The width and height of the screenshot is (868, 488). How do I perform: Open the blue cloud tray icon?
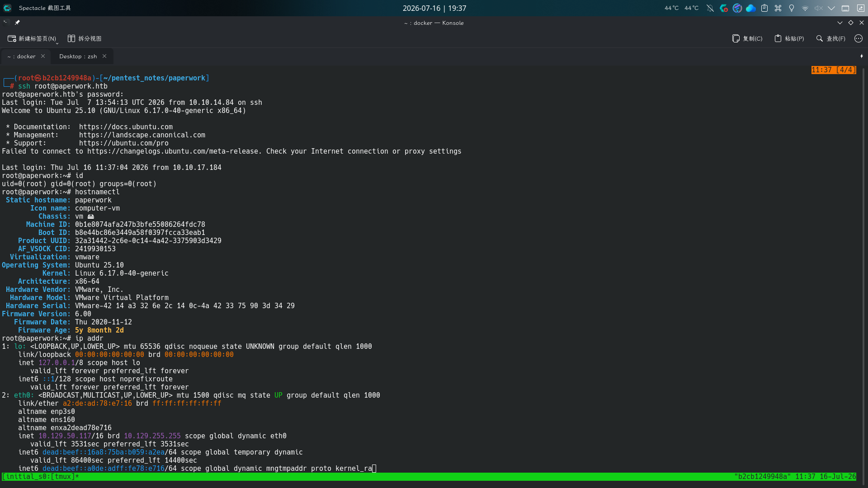pyautogui.click(x=751, y=8)
